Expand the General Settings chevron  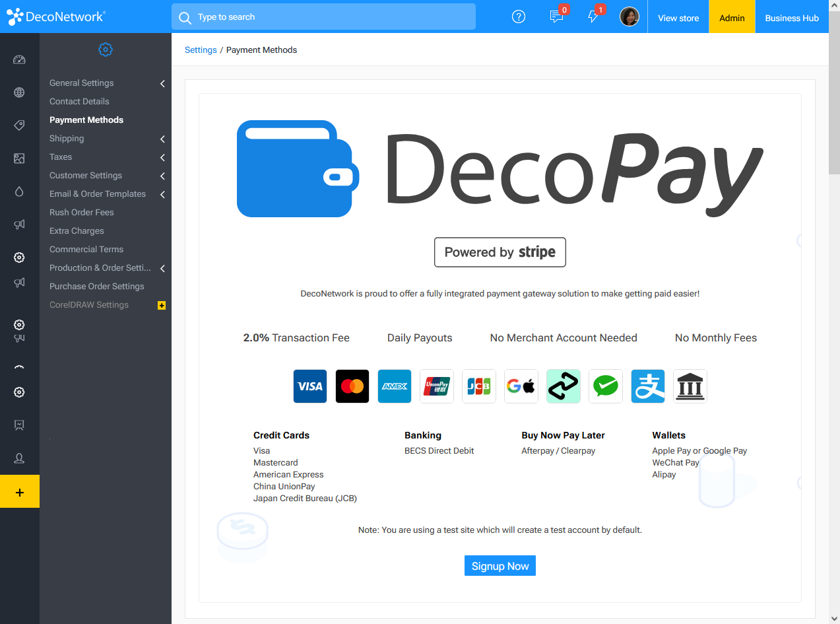[x=162, y=84]
